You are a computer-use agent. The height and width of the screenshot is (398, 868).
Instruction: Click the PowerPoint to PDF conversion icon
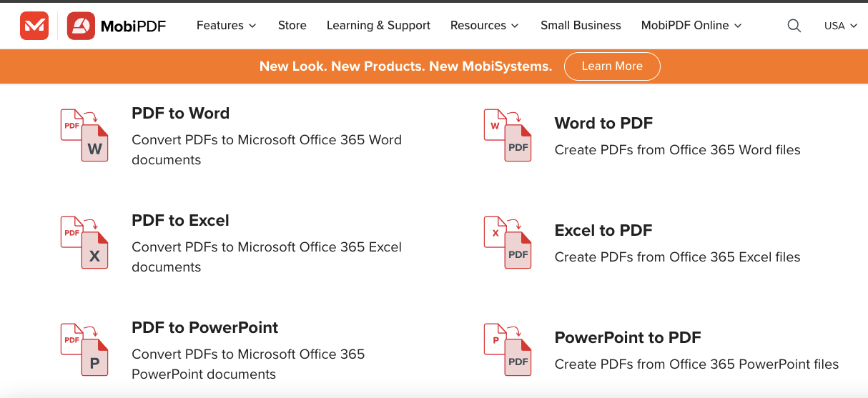pos(508,349)
